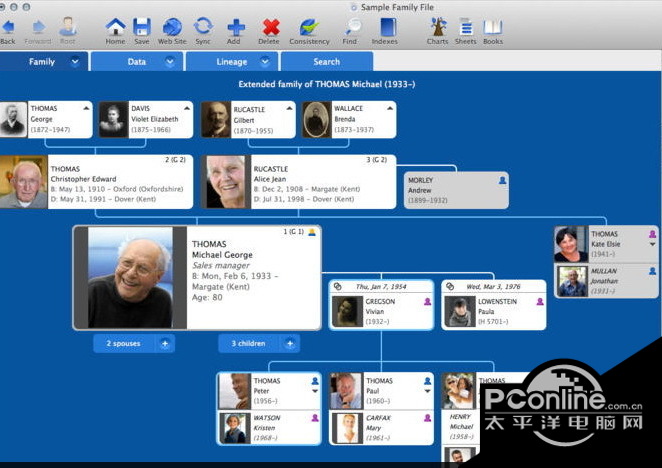Add a new person with Add icon

click(235, 27)
